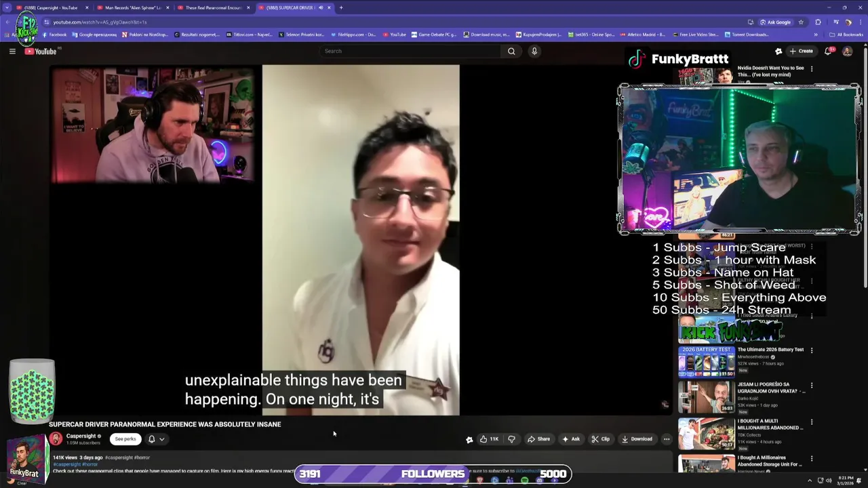The image size is (868, 488).
Task: Click the Create button in YouTube header
Action: point(801,51)
